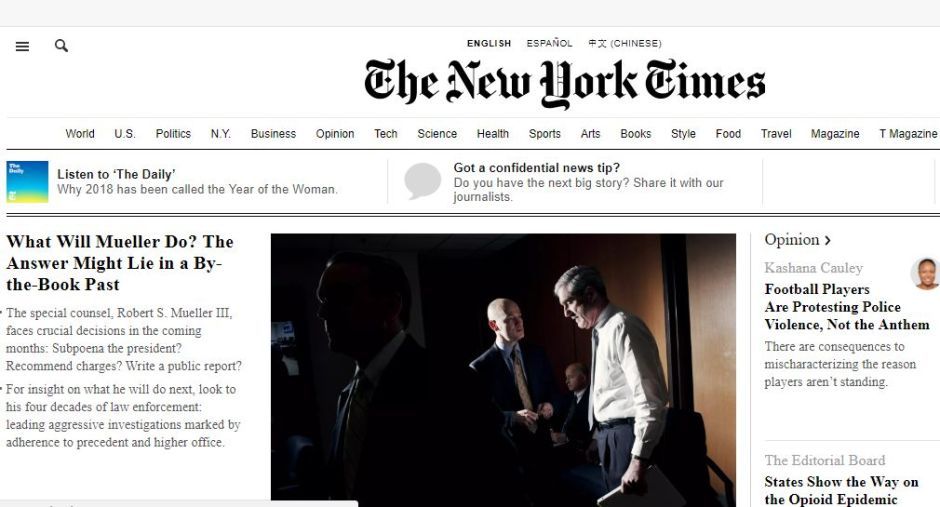The width and height of the screenshot is (940, 507).
Task: Open Got a confidential news tip link
Action: tap(537, 168)
